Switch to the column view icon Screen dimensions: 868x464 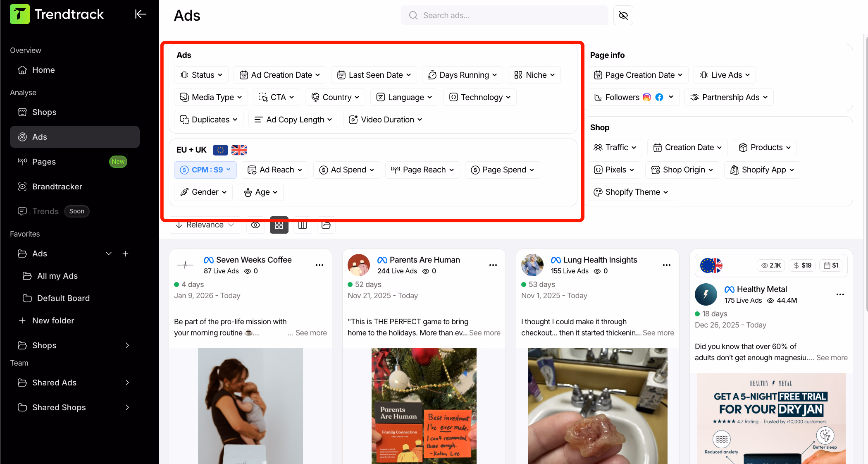[303, 225]
